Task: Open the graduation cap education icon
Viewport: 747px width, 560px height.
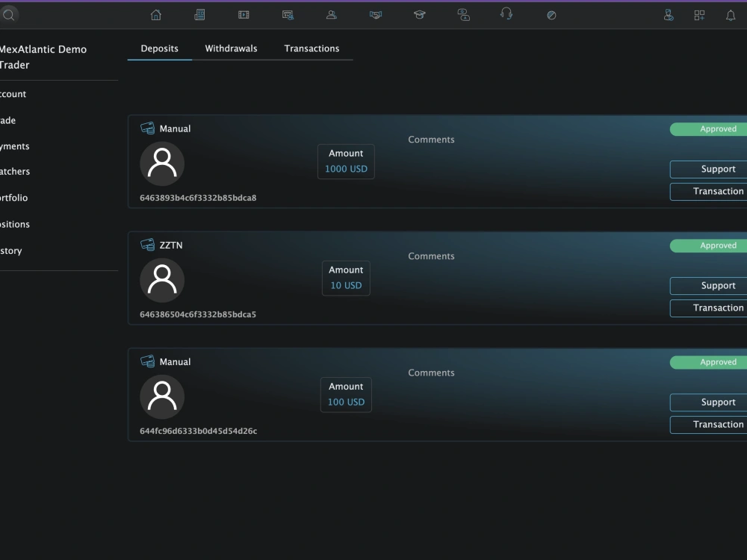Action: [x=419, y=15]
